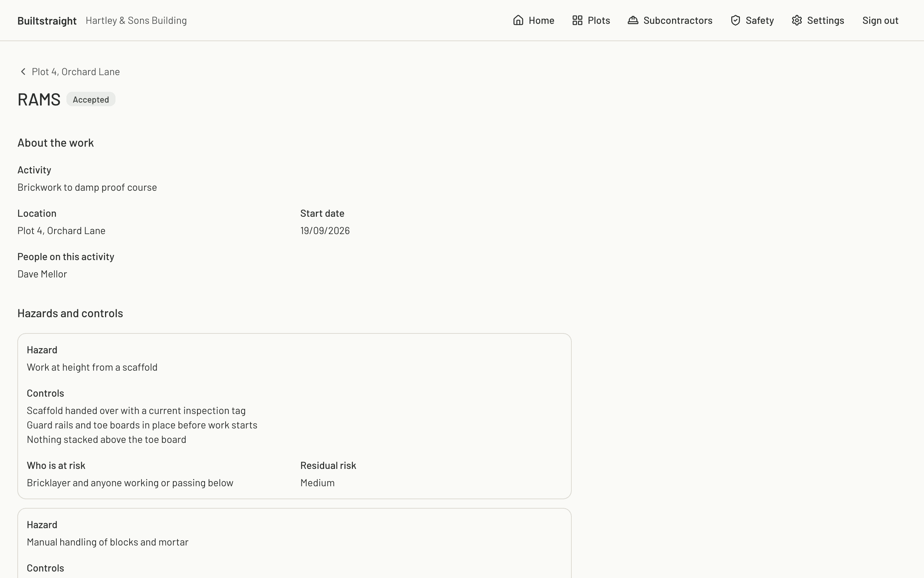Click the Plots grid icon
Screen dimensions: 924x578
[577, 20]
